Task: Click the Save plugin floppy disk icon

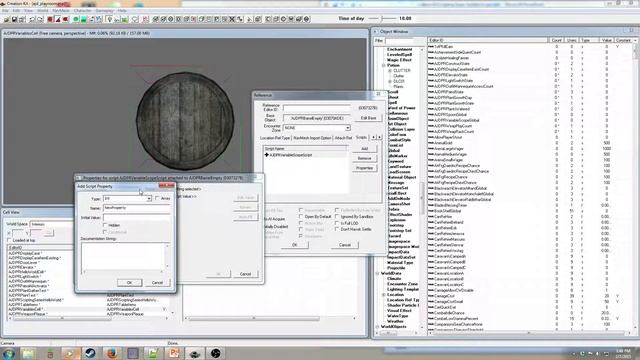Action: click(x=14, y=19)
